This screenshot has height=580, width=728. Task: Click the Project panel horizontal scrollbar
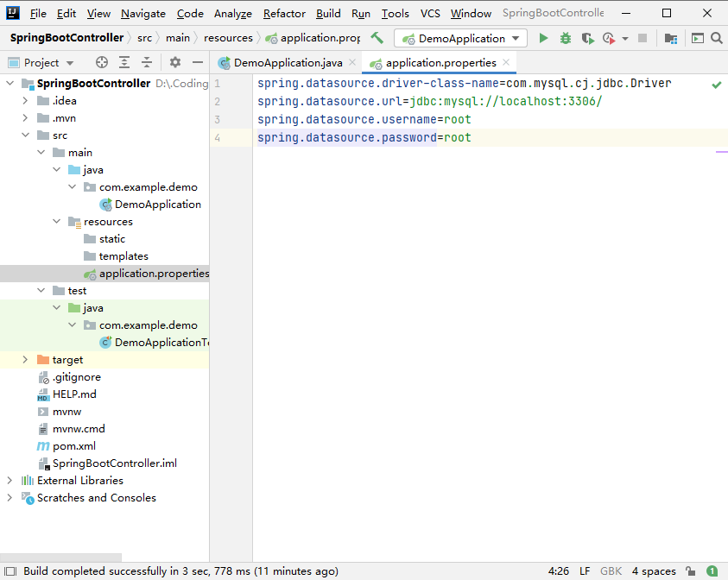(60, 558)
